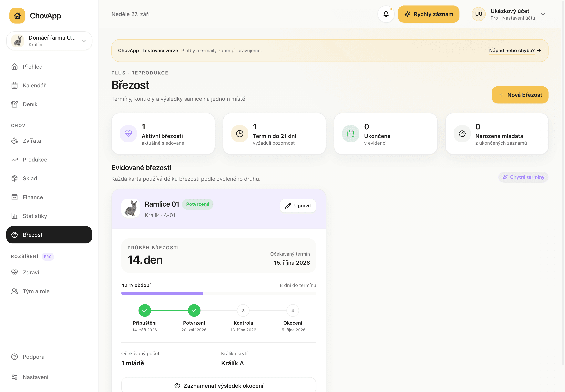565x392 pixels.
Task: Click the Aktivní březosti heart icon
Action: point(128,134)
